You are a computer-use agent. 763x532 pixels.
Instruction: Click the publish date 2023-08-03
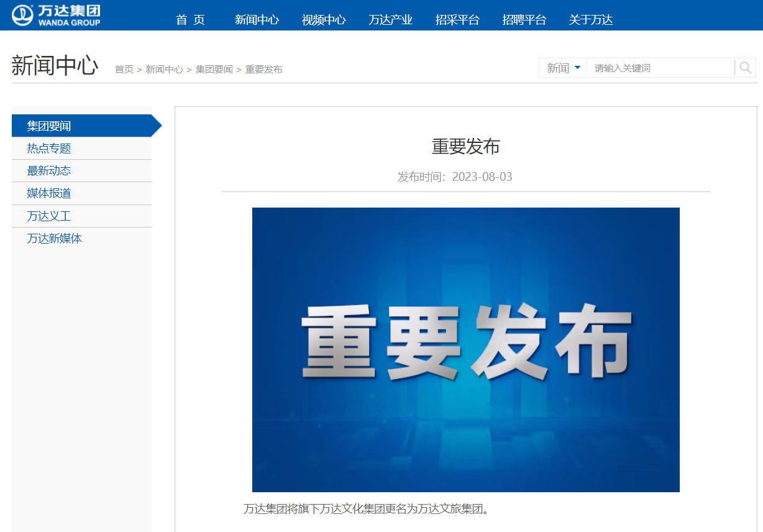[x=482, y=177]
